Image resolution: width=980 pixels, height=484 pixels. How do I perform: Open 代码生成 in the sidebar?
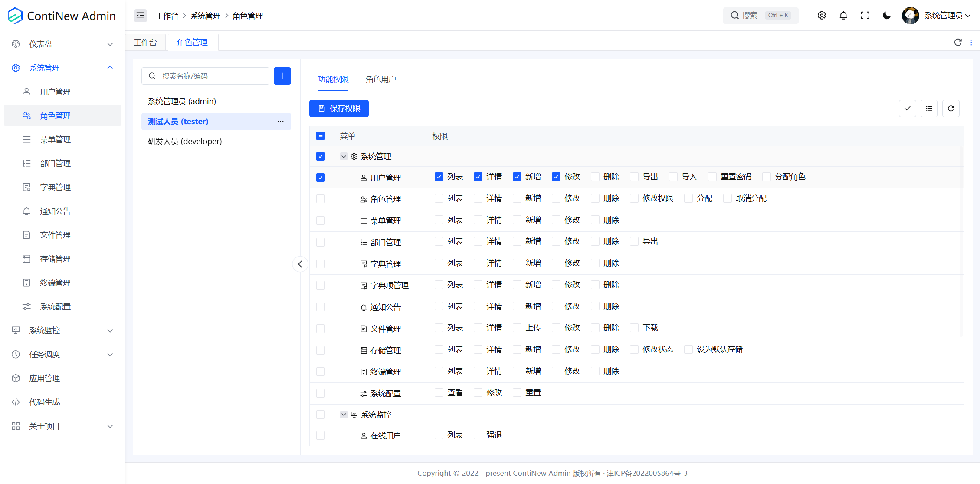62,402
